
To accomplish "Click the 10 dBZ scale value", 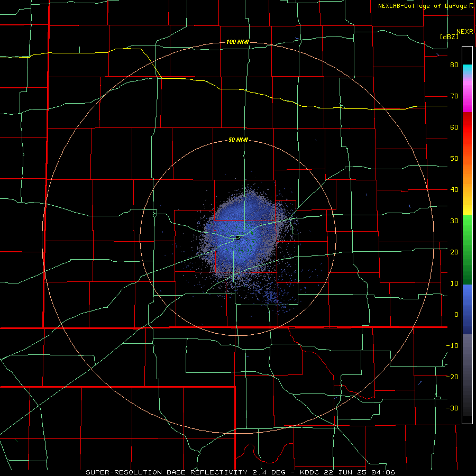I will [454, 283].
